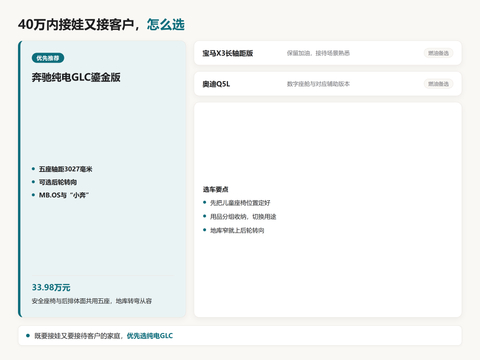This screenshot has height=360, width=480.
Task: Select the 可选后轮转向 bullet
Action: click(58, 182)
